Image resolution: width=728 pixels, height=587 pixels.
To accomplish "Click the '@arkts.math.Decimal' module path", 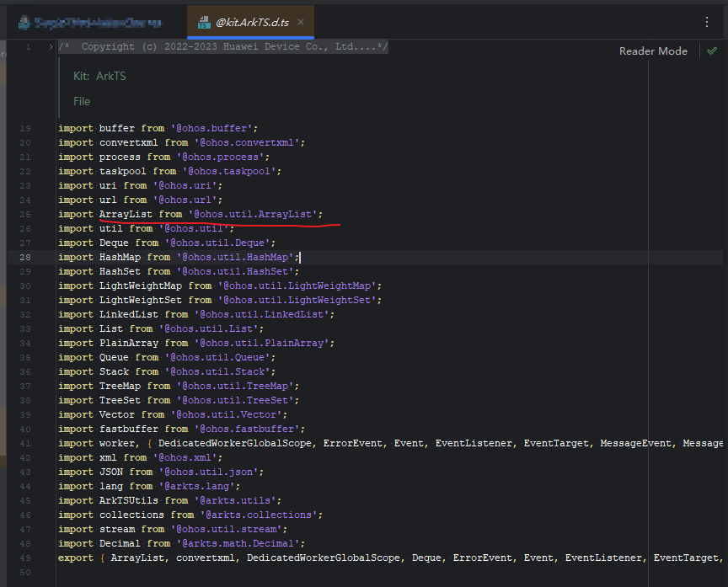I will [238, 543].
